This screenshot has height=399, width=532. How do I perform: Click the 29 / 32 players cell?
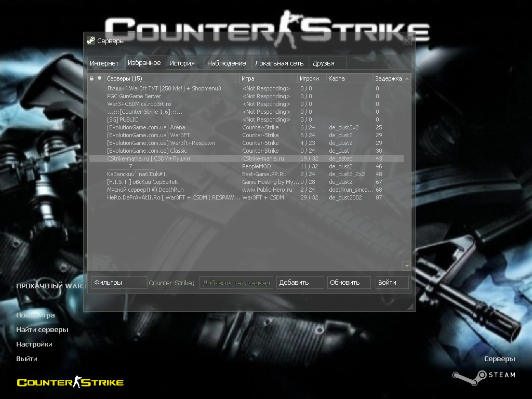309,198
